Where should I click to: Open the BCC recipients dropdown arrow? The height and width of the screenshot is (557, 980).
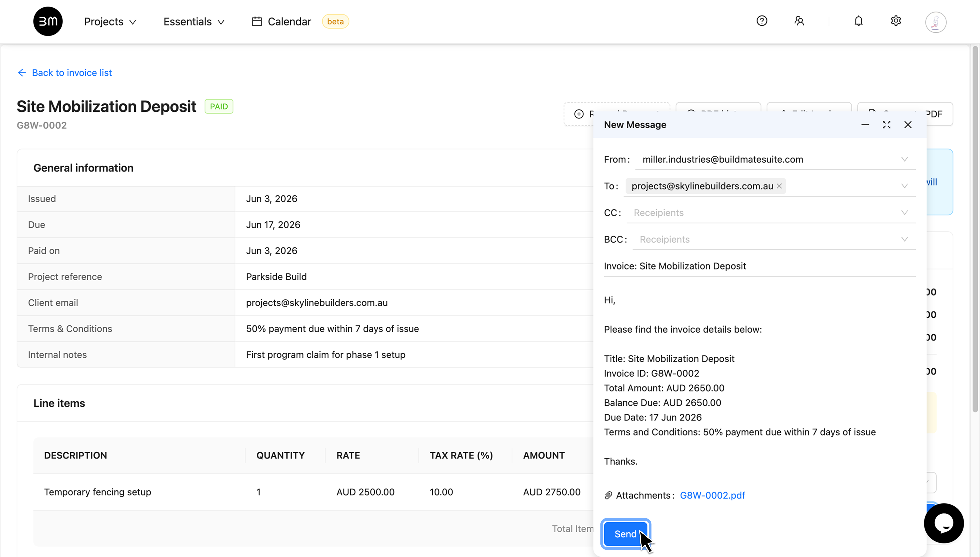click(x=904, y=239)
